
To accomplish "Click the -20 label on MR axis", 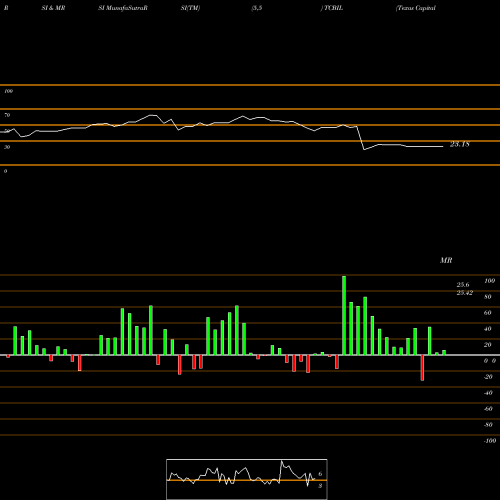I will pos(488,377).
